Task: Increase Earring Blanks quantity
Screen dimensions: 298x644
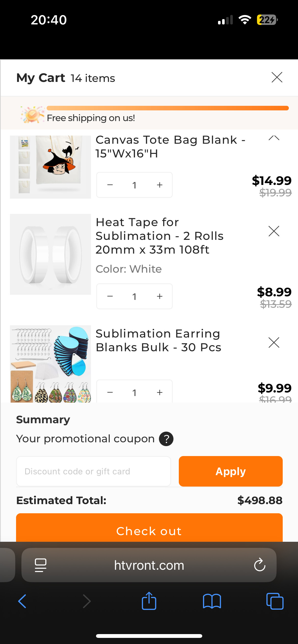Action: 159,392
